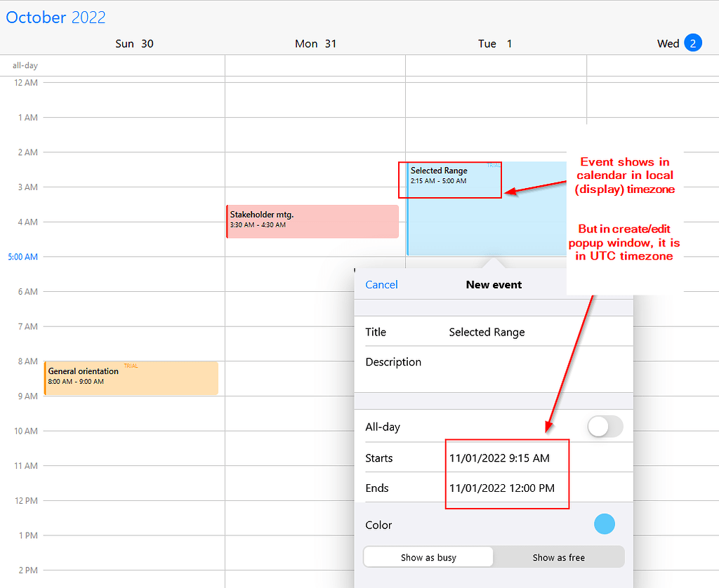719x588 pixels.
Task: Click the Selected Range event on Tuesday
Action: pyautogui.click(x=449, y=180)
